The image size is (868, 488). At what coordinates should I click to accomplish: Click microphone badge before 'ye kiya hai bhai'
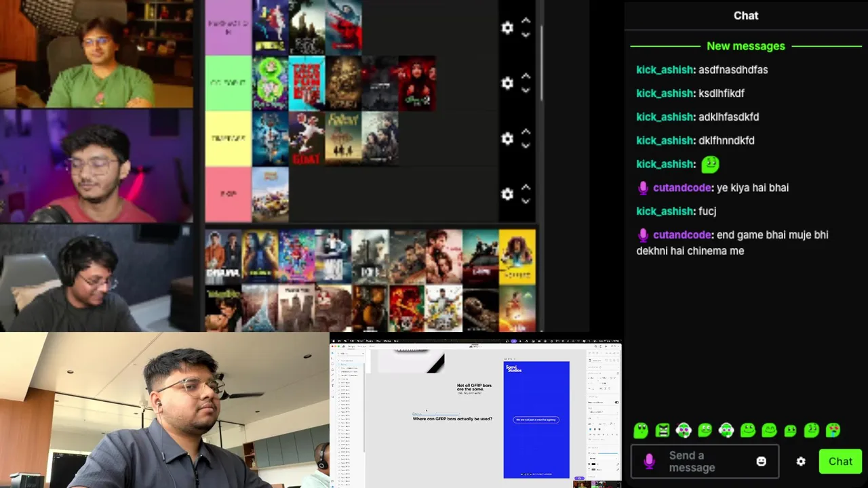(643, 188)
